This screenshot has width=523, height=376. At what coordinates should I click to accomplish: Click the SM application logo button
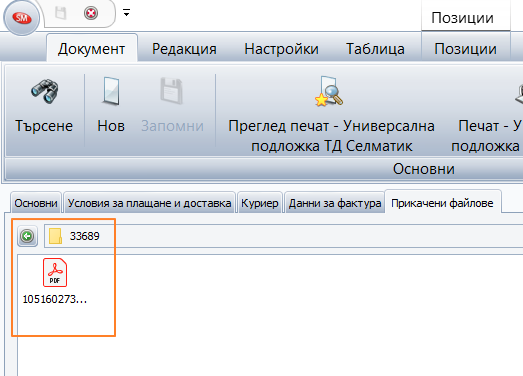22,18
